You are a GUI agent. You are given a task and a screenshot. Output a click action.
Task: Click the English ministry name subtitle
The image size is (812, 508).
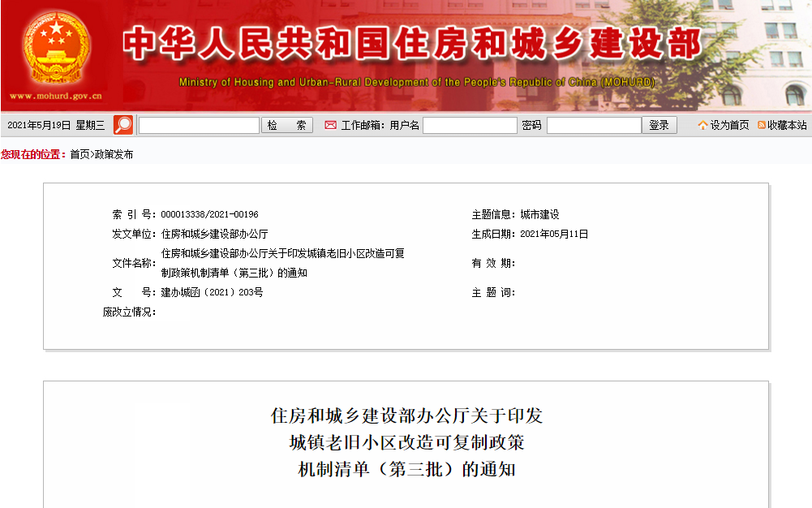pyautogui.click(x=417, y=82)
